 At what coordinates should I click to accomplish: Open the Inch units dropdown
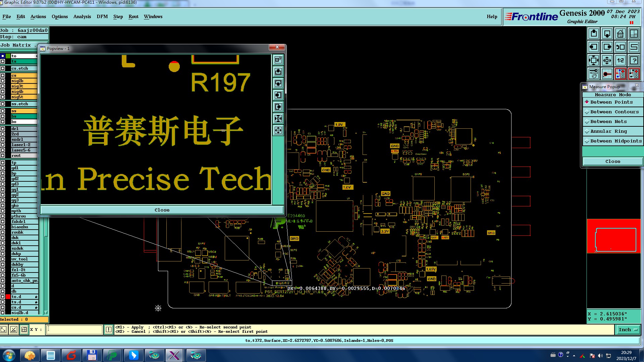(x=628, y=330)
